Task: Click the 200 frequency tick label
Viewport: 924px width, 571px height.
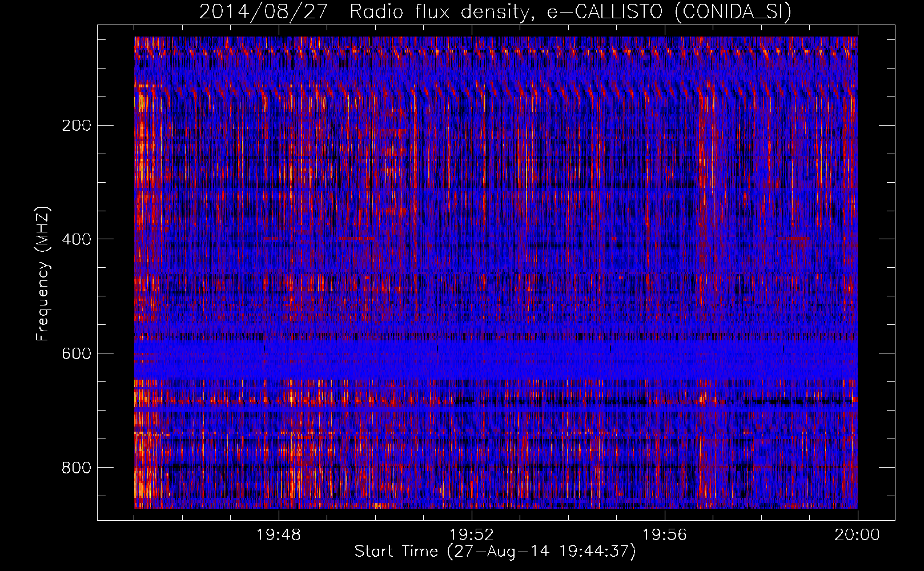Action: (x=76, y=125)
